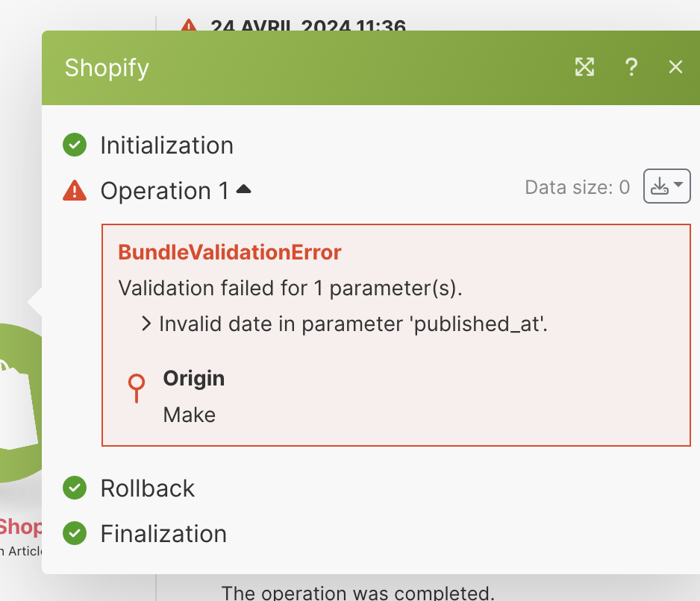The height and width of the screenshot is (601, 700).
Task: Open the help question mark icon
Action: tap(631, 67)
